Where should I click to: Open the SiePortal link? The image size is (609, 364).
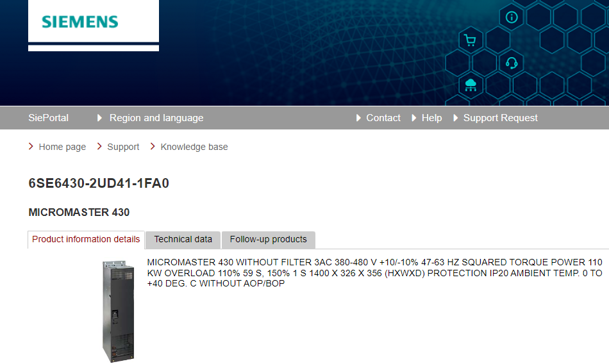coord(48,118)
